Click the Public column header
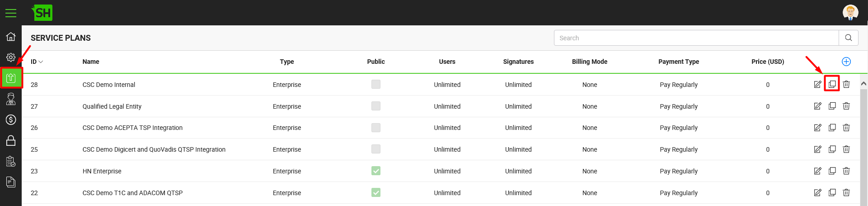This screenshot has height=206, width=868. [376, 62]
